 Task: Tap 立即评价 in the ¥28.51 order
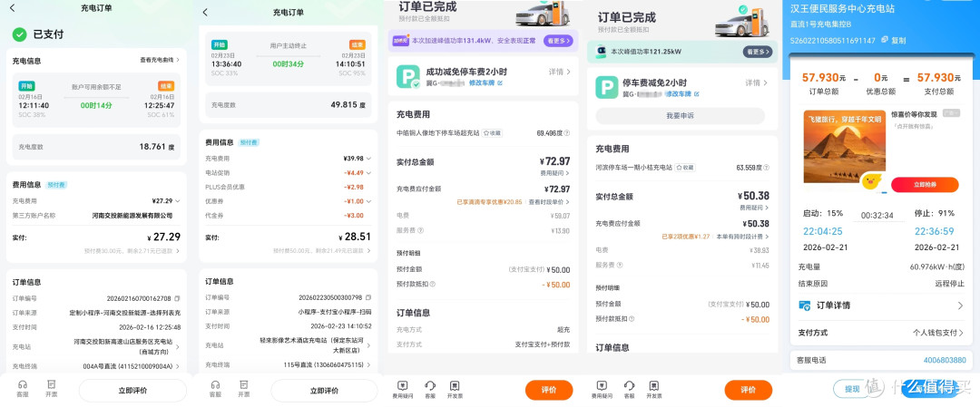[x=324, y=390]
